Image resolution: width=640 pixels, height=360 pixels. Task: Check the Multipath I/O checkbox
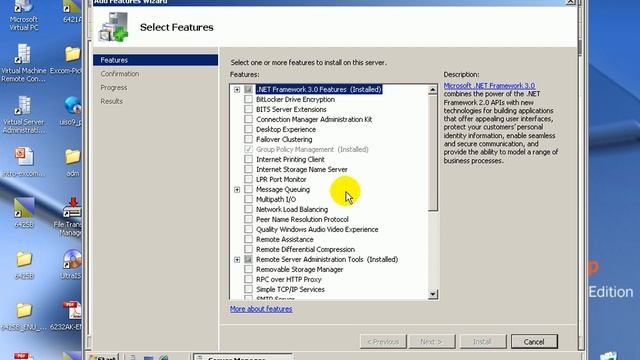point(248,199)
